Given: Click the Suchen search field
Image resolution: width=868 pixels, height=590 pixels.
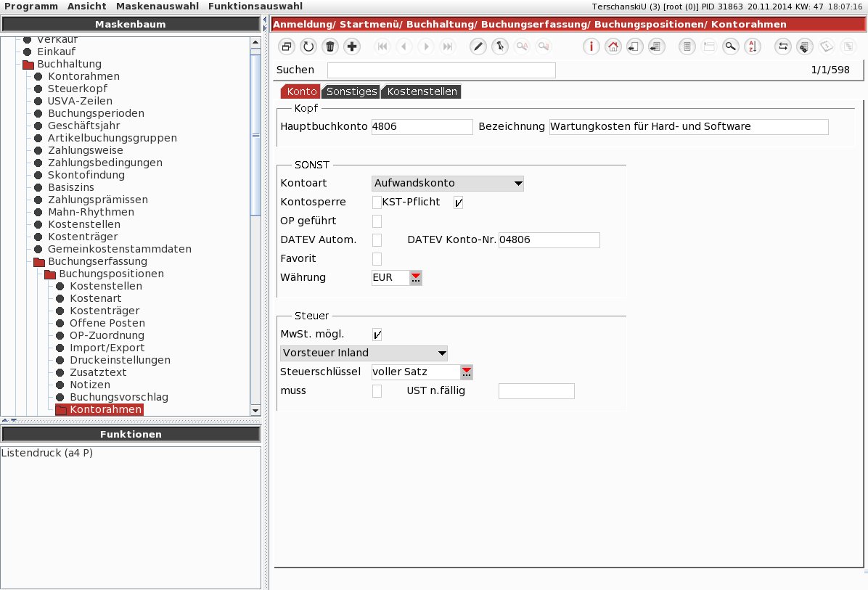Looking at the screenshot, I should click(441, 70).
